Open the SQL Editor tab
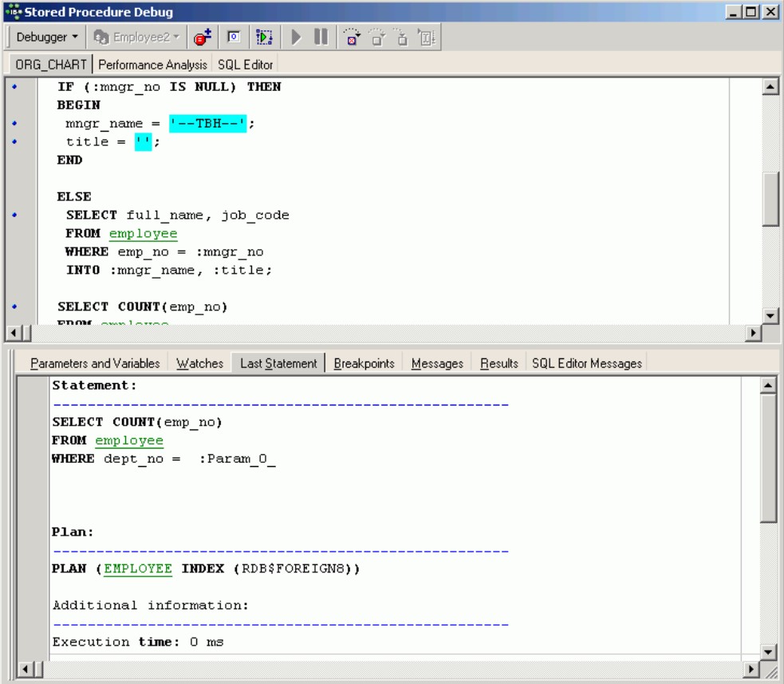784x684 pixels. coord(245,65)
